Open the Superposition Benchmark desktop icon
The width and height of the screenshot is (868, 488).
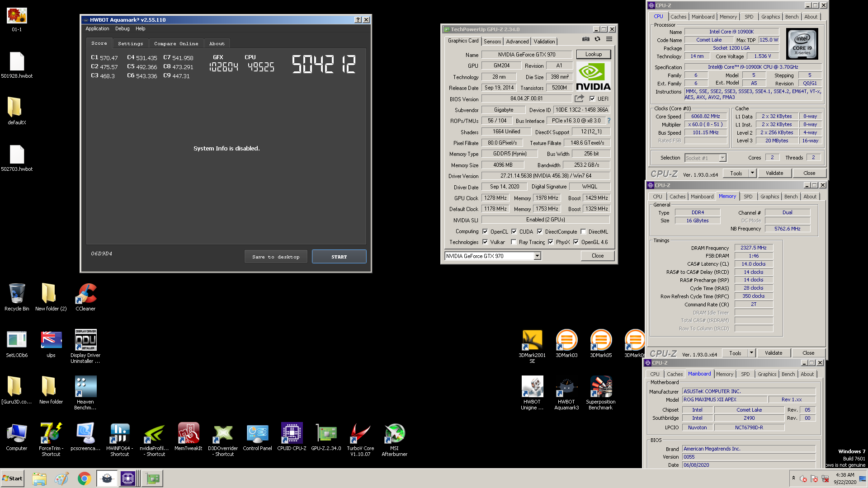click(601, 393)
